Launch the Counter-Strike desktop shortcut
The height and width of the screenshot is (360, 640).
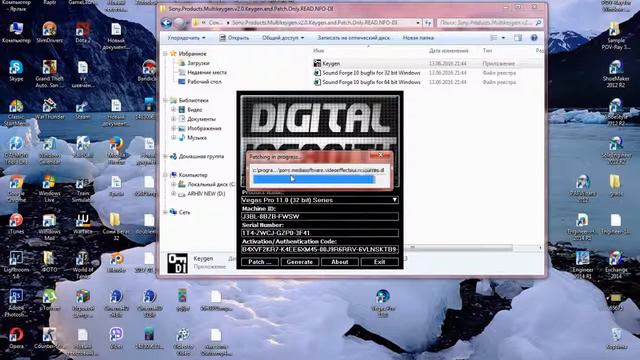(x=49, y=338)
